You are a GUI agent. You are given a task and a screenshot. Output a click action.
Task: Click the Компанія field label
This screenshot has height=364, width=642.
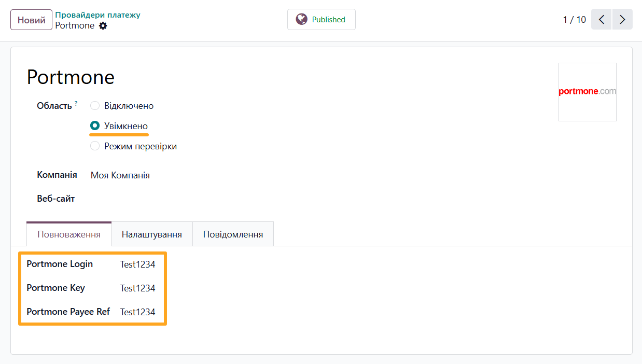[57, 175]
